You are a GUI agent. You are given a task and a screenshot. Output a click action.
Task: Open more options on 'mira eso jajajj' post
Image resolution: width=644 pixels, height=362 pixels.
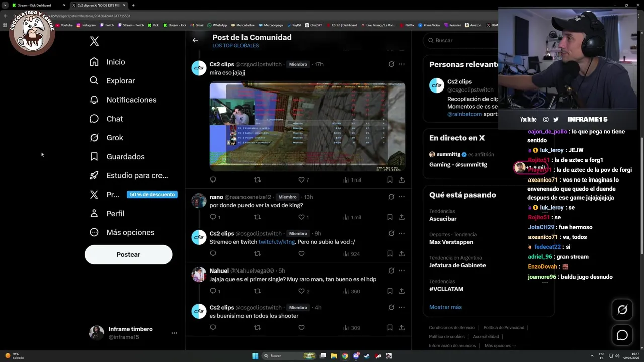[x=401, y=64]
